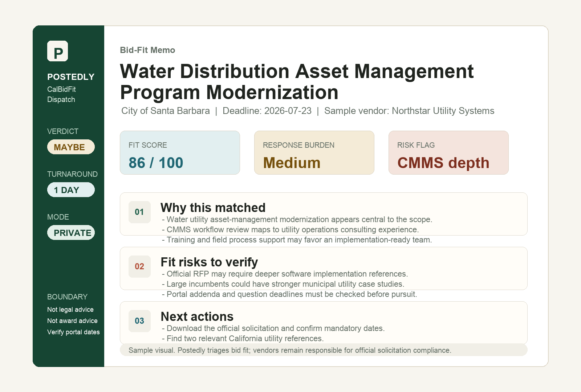
Task: Click the Water utility asset-management modernization bullet
Action: [297, 220]
